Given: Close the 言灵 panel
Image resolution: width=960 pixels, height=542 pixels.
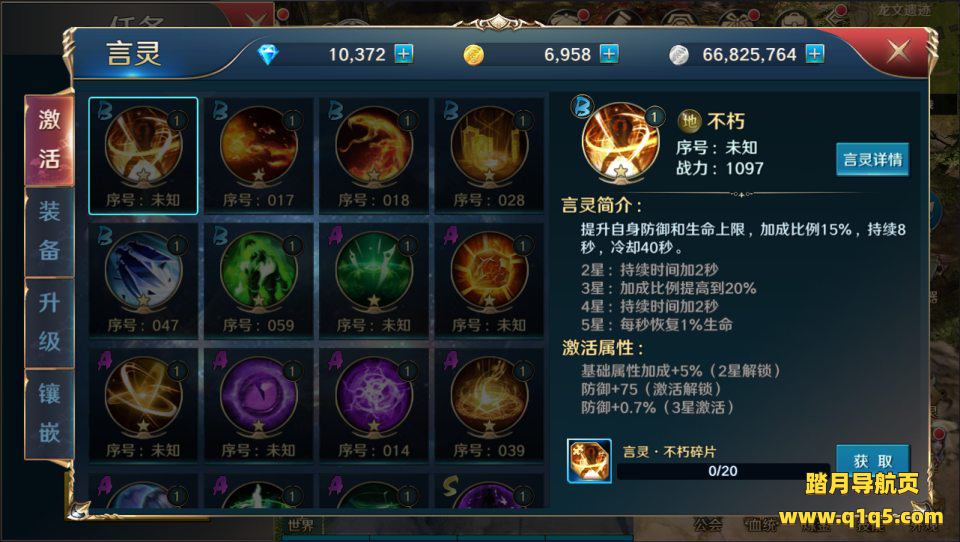Looking at the screenshot, I should point(898,51).
